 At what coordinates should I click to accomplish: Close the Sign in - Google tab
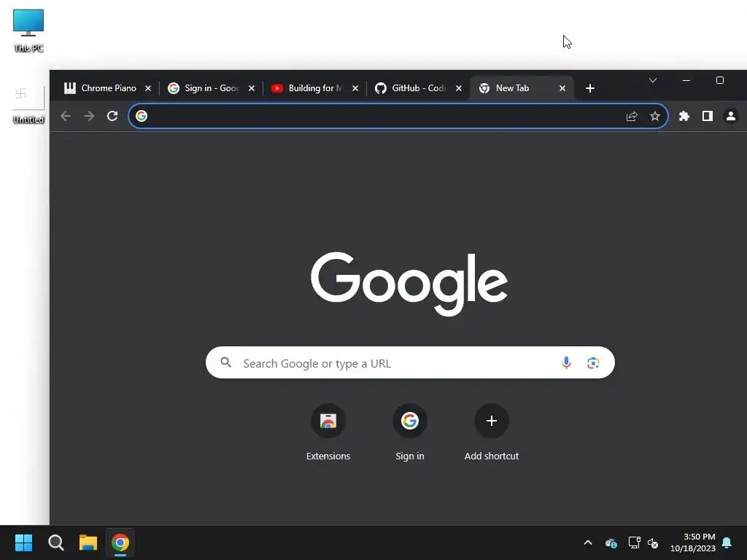pos(252,88)
